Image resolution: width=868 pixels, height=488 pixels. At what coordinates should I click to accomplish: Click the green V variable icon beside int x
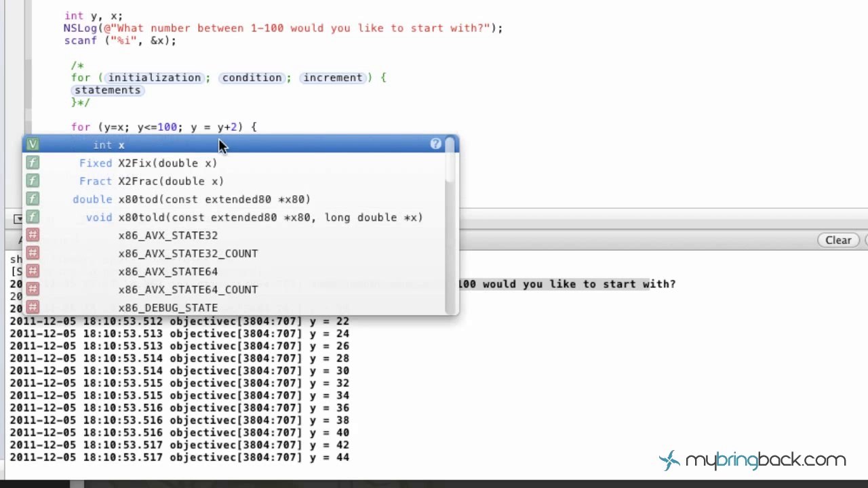(33, 144)
